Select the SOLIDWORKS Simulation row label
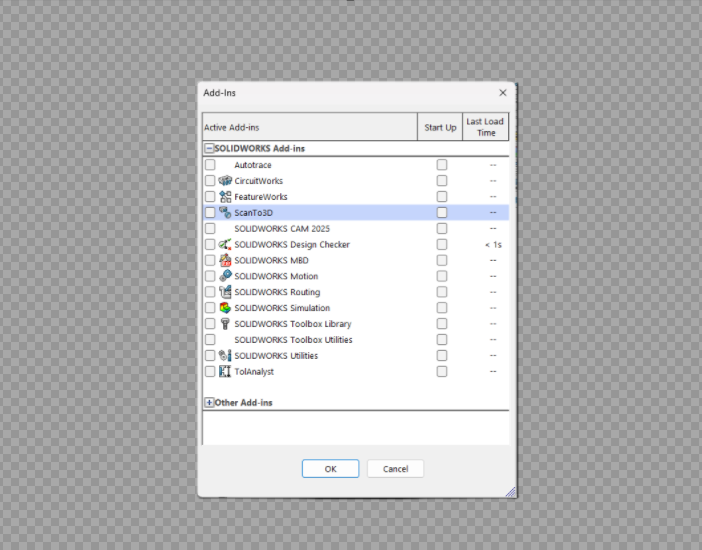 [x=282, y=308]
